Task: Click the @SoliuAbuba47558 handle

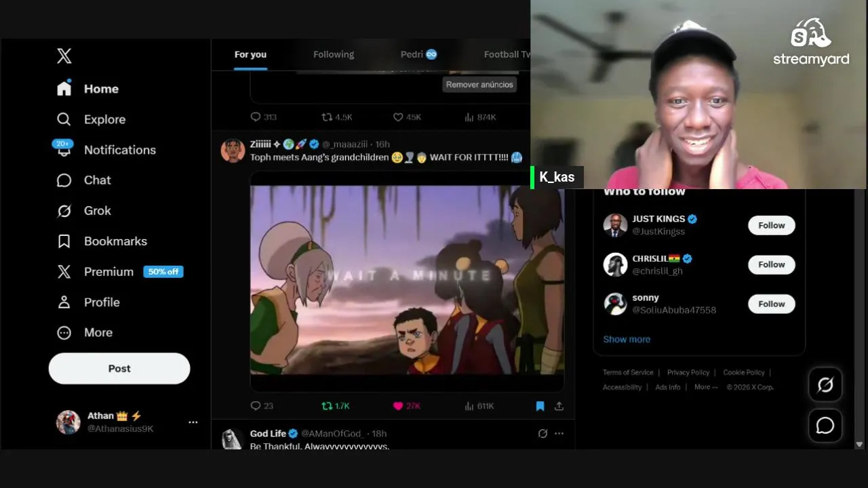Action: (674, 310)
